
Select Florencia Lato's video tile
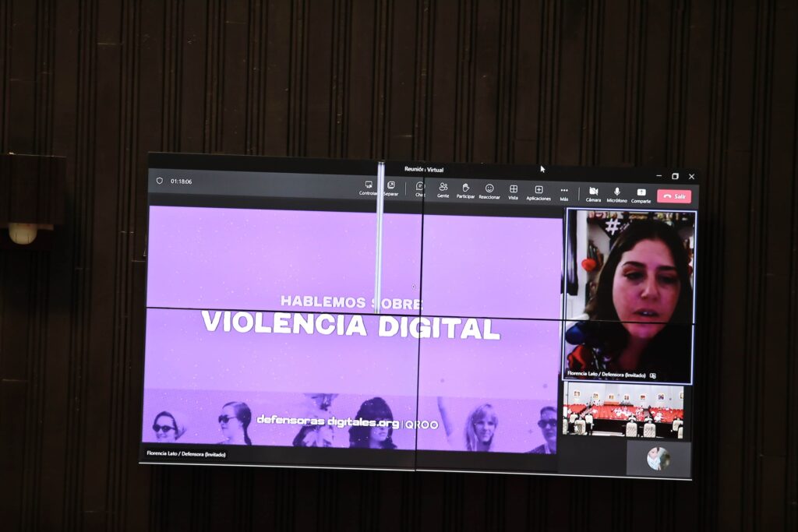point(629,295)
